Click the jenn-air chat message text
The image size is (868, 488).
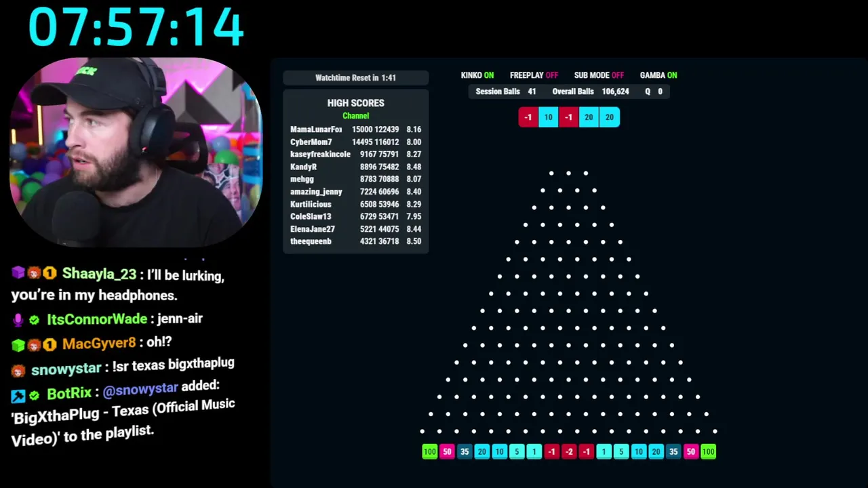[x=180, y=319]
